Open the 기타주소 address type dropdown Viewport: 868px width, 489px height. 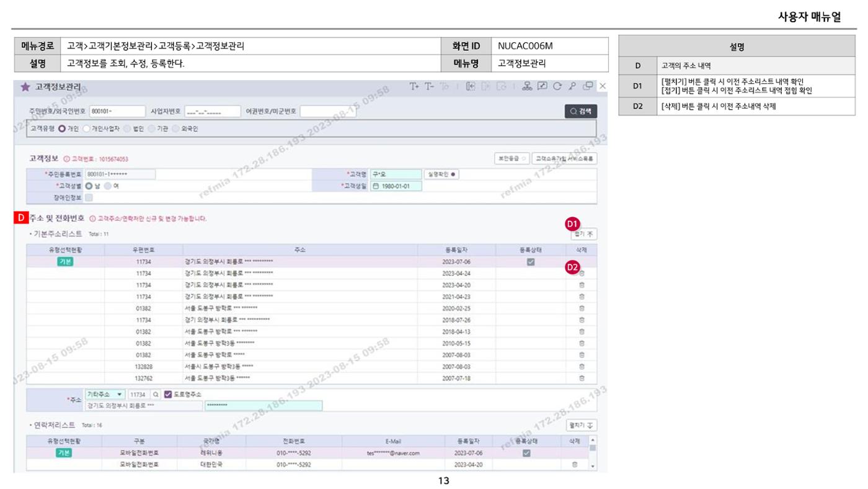click(105, 395)
